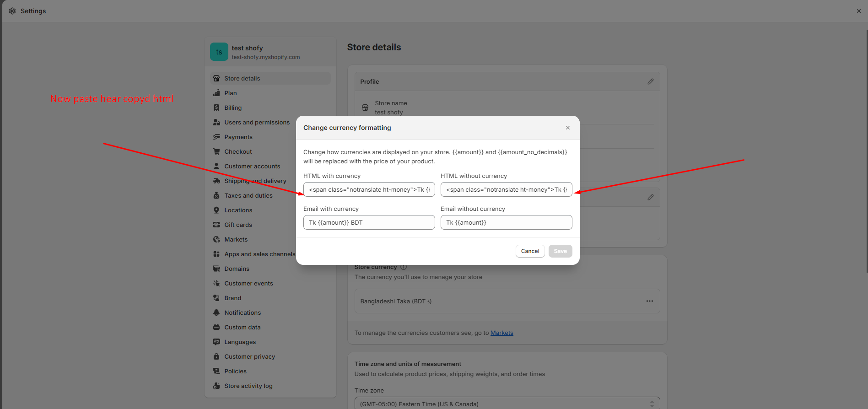Click the Customer accounts person icon

(216, 166)
